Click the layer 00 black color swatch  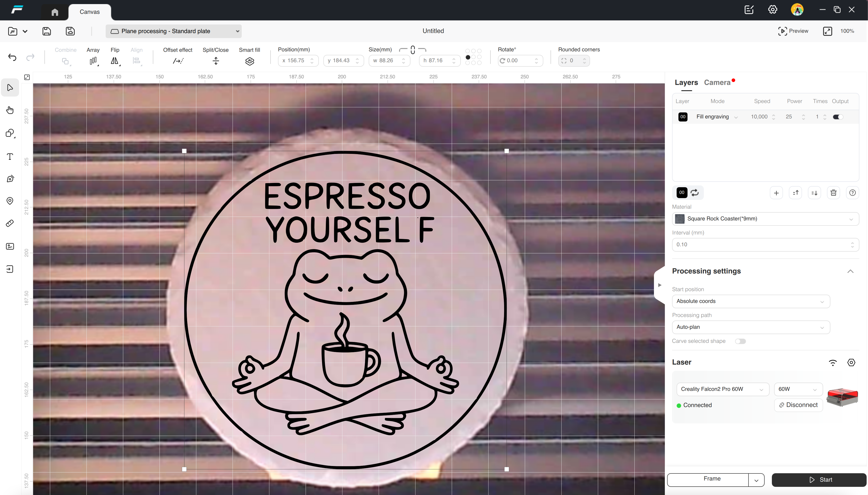tap(683, 117)
